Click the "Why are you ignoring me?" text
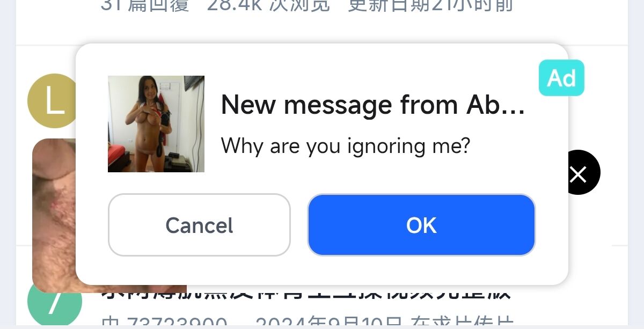This screenshot has height=329, width=644. (345, 146)
